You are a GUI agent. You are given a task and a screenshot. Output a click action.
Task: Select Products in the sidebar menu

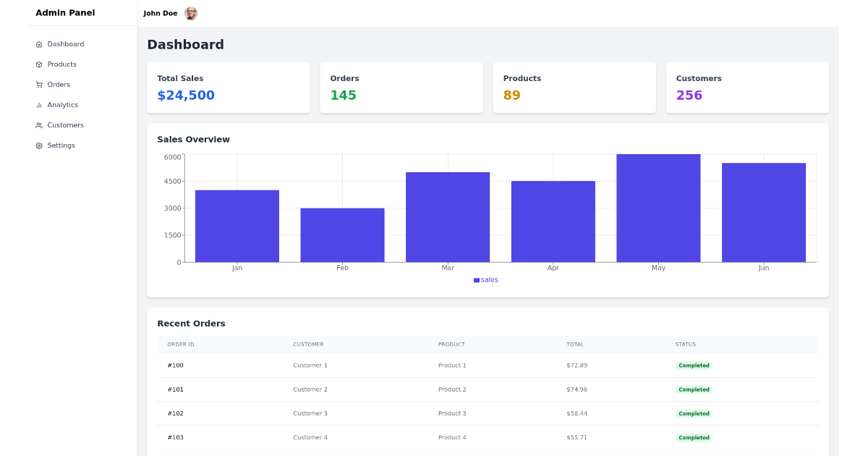61,64
